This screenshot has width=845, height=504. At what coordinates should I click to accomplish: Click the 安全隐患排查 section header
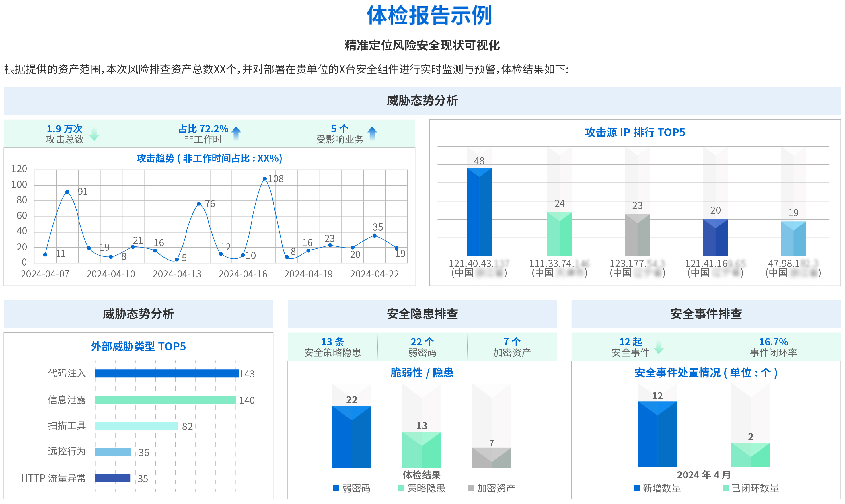click(422, 314)
